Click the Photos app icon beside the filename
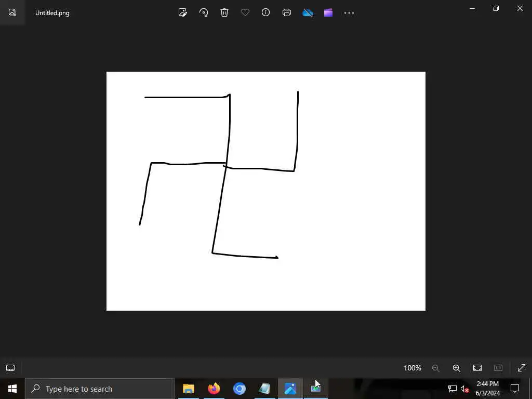The image size is (532, 399). pyautogui.click(x=12, y=12)
